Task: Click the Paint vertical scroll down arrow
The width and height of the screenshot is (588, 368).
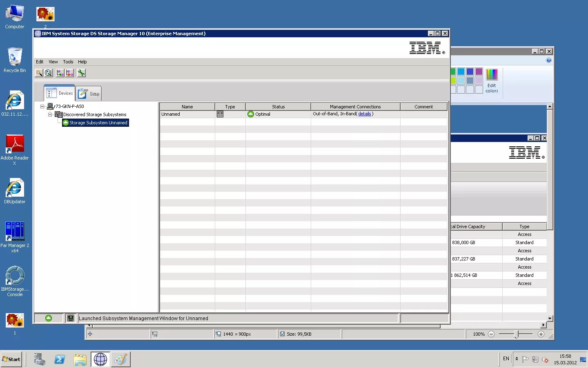Action: tap(550, 318)
